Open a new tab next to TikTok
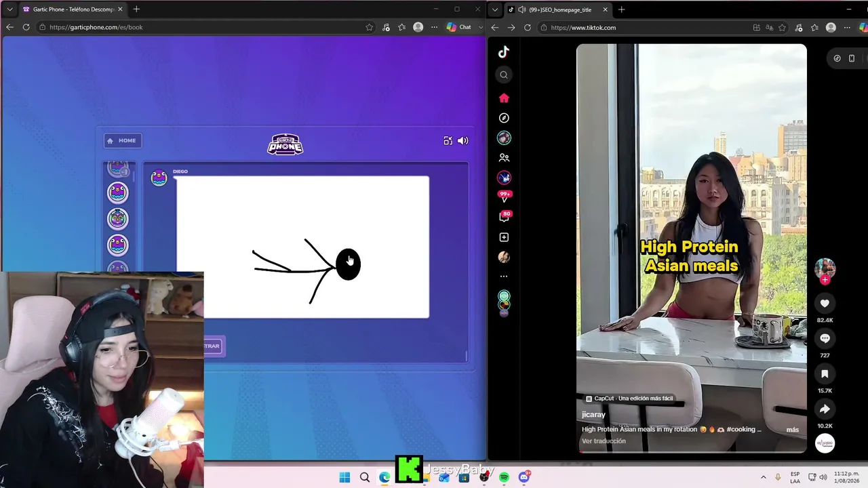This screenshot has height=488, width=868. pyautogui.click(x=621, y=9)
